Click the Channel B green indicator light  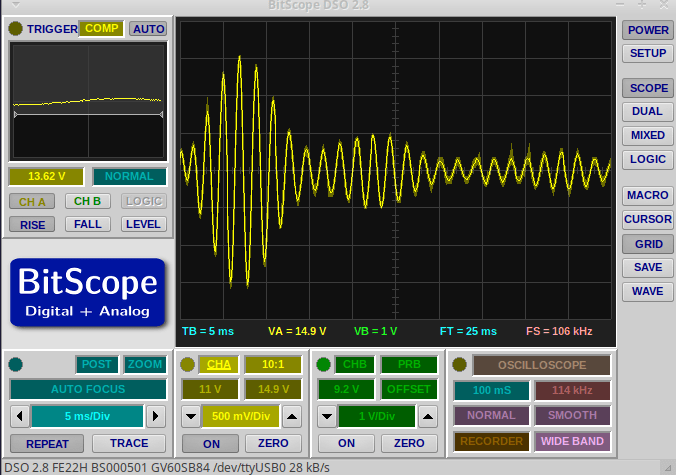coord(323,365)
